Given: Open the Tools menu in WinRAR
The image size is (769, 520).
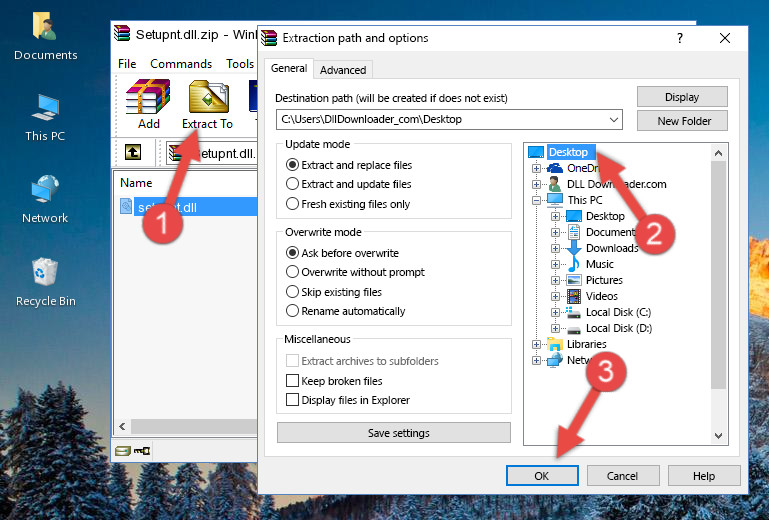Looking at the screenshot, I should (240, 64).
